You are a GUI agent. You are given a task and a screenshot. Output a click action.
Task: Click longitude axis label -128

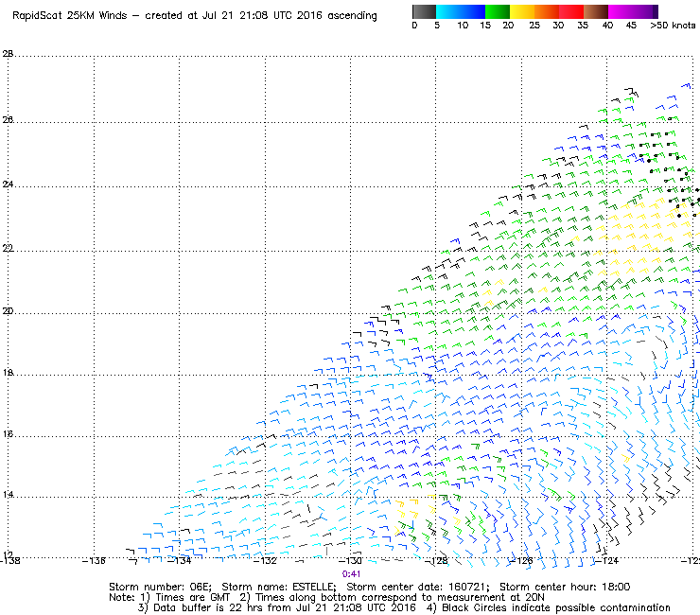(x=435, y=560)
